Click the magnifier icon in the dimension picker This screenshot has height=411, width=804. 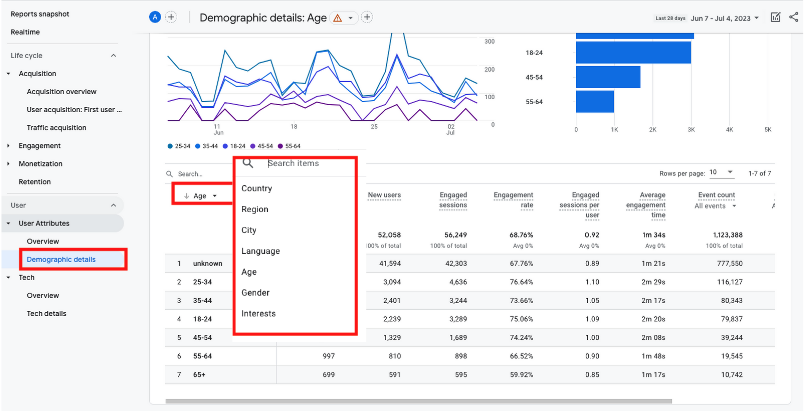coord(248,163)
